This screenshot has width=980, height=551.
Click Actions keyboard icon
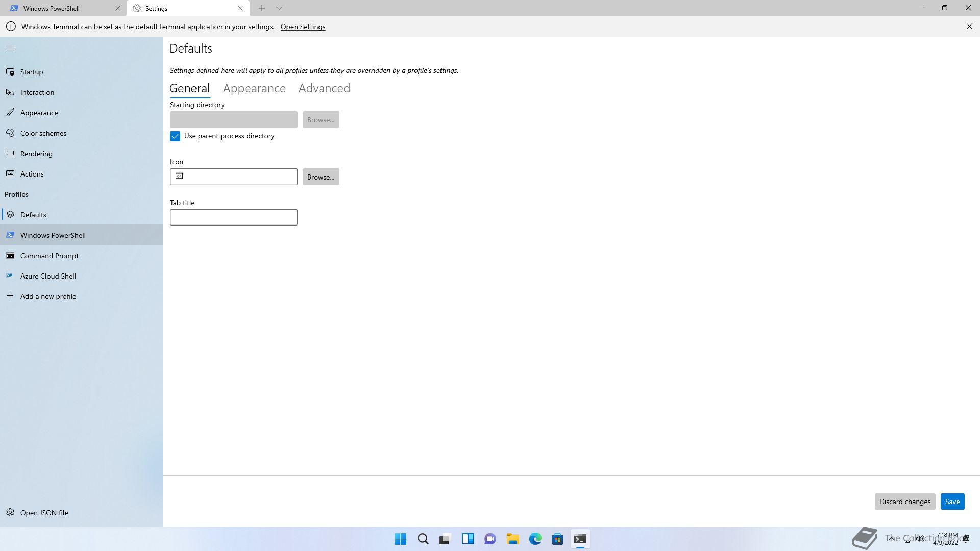pyautogui.click(x=10, y=174)
